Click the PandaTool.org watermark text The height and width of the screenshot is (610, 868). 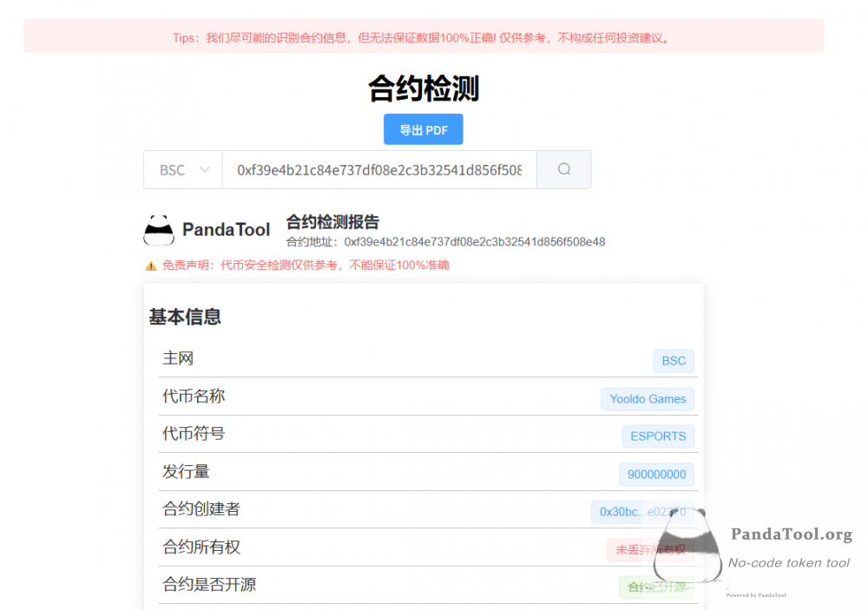(791, 535)
